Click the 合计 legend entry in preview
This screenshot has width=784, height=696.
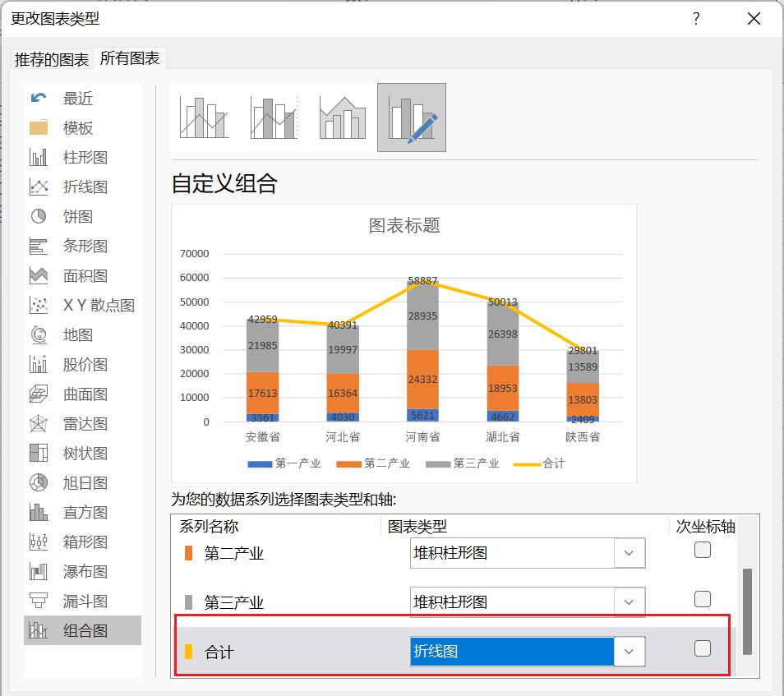[539, 463]
